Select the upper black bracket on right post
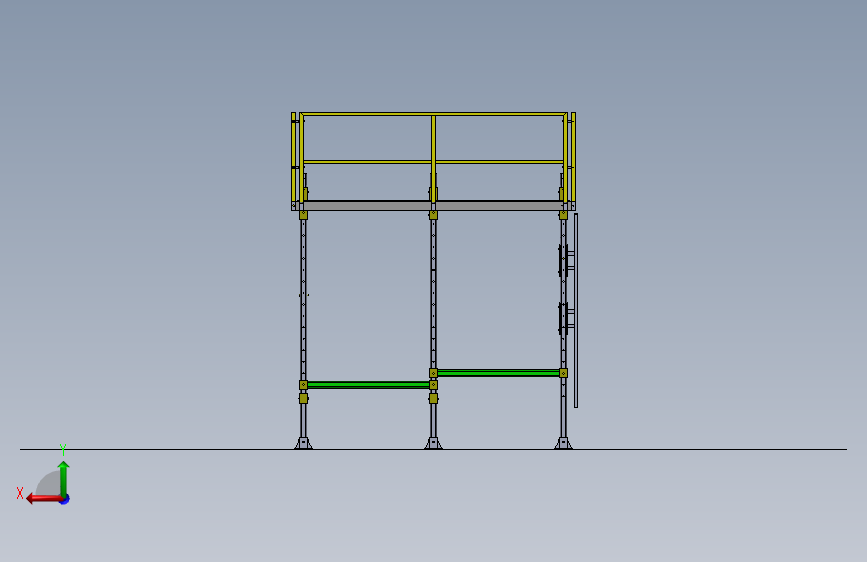 tap(565, 261)
